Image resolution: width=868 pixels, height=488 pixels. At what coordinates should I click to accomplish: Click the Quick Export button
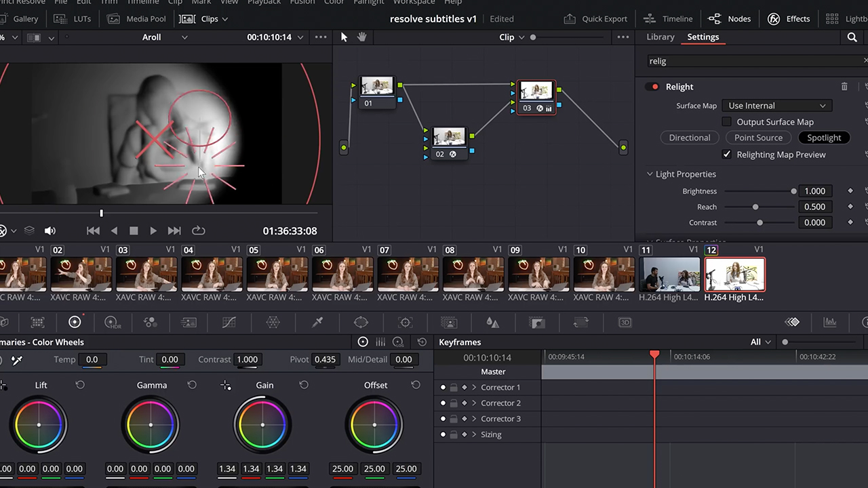(595, 19)
